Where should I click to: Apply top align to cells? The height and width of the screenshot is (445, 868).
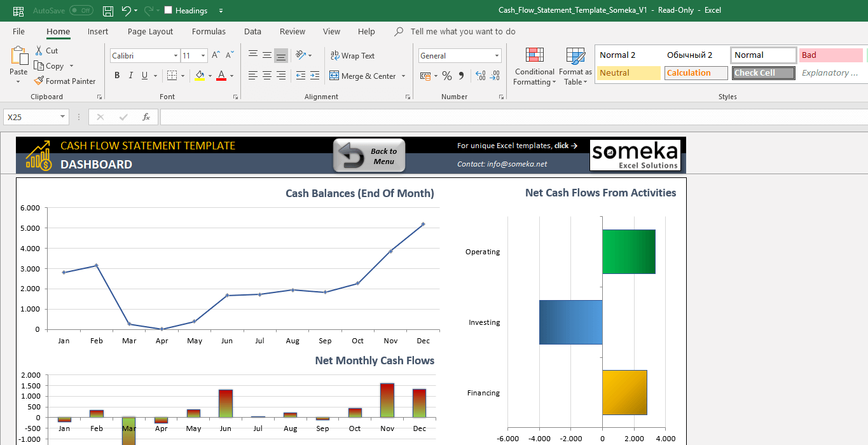point(253,55)
